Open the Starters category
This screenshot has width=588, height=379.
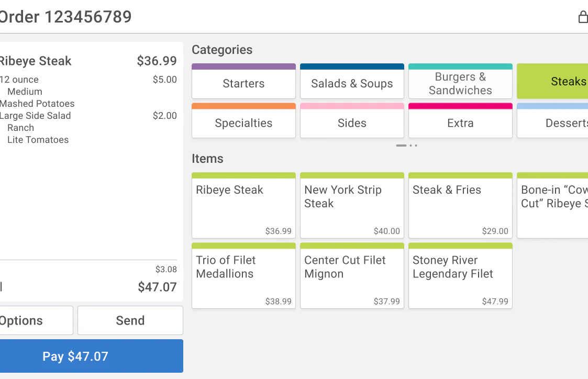click(x=244, y=81)
